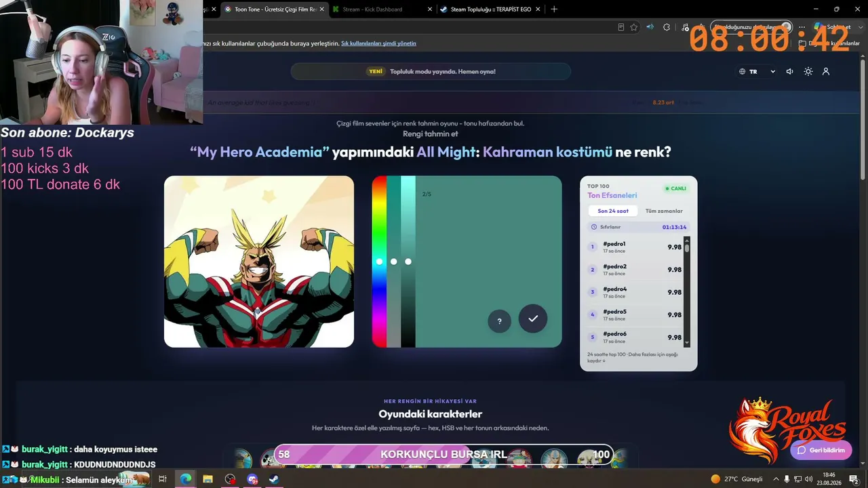Viewport: 868px width, 488px height.
Task: Click the leaderboard scrollbar up arrow
Action: tap(687, 240)
